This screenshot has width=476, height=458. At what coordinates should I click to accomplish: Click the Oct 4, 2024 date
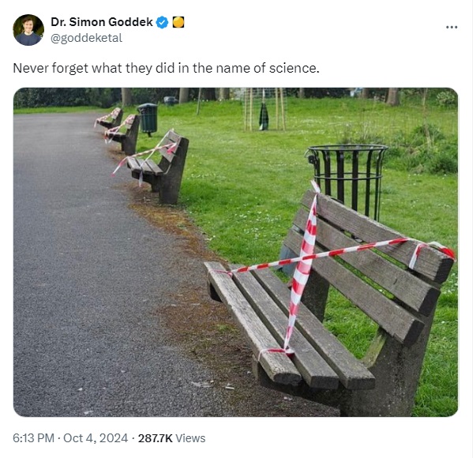point(96,438)
